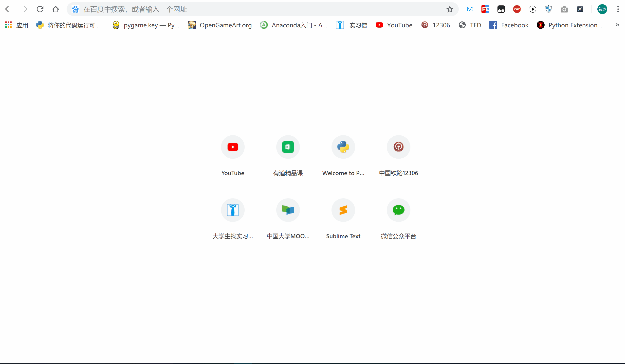Open the pygame.key bookmark

coord(146,25)
